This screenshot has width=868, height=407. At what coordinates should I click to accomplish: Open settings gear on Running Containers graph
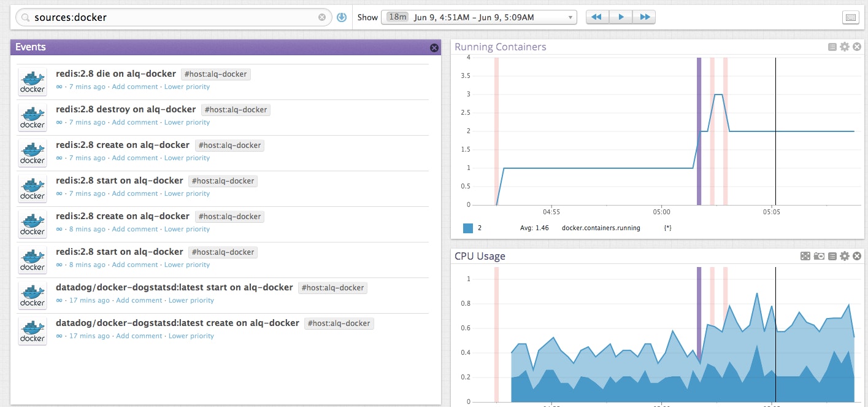point(845,47)
